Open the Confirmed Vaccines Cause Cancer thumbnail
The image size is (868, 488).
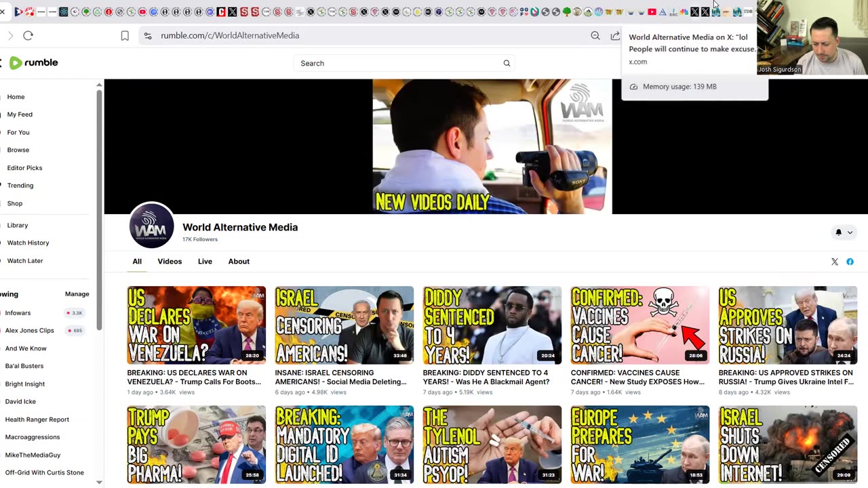point(639,325)
